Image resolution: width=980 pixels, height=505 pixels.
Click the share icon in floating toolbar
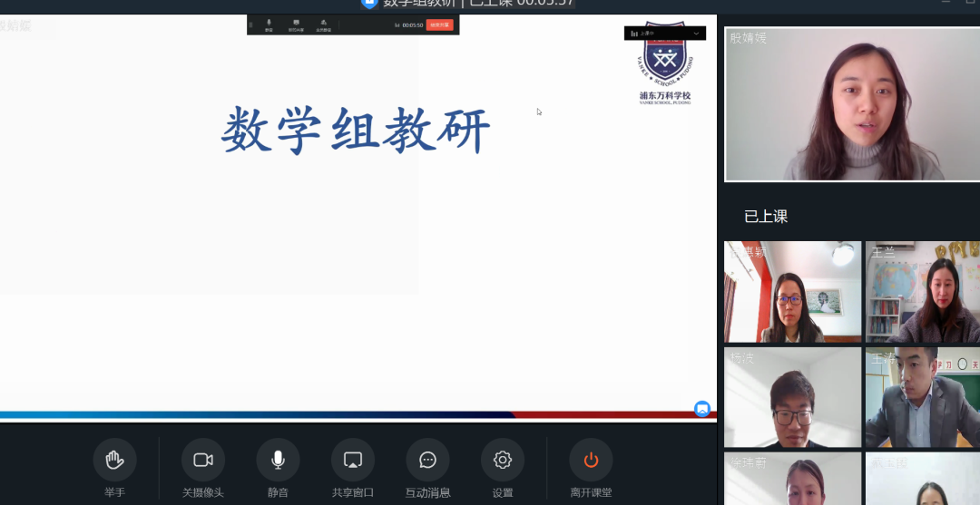pos(296,24)
